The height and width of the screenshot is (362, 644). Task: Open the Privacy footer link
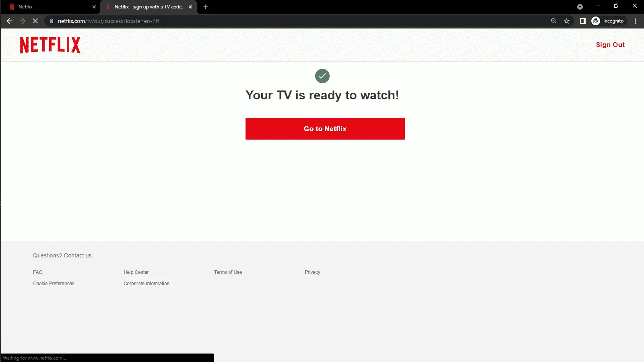coord(312,272)
